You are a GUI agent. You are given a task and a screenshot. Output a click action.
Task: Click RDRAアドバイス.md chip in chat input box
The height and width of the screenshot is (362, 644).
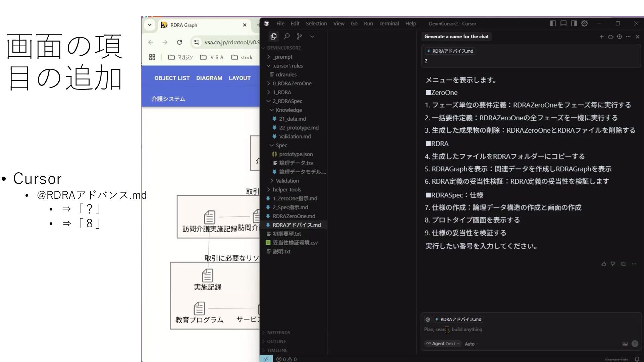click(x=458, y=319)
